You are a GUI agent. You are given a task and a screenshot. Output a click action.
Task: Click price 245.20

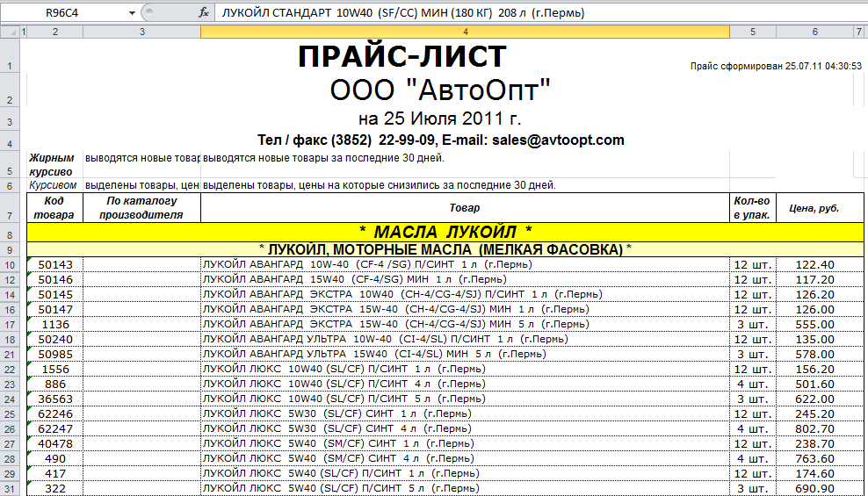[x=814, y=414]
